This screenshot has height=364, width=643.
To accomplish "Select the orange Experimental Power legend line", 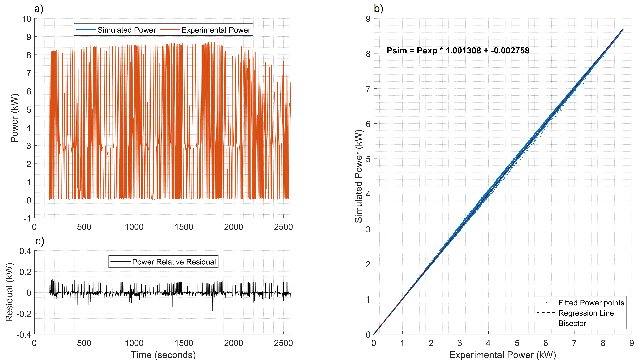I will [170, 30].
